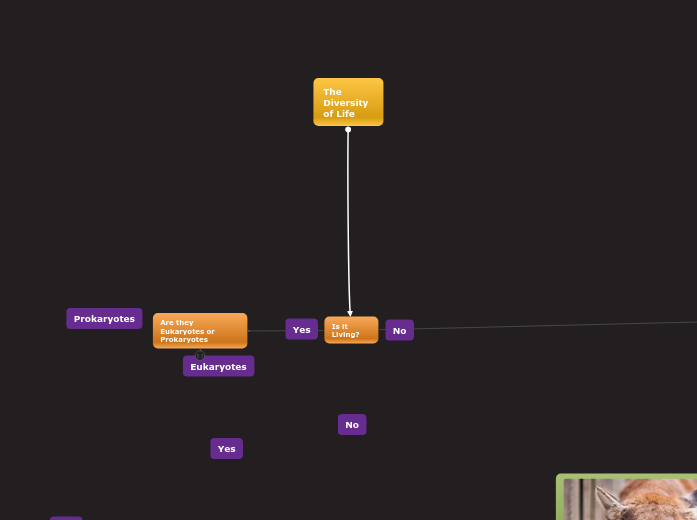The image size is (697, 520).
Task: Click the Eukaryotes label
Action: coord(218,367)
